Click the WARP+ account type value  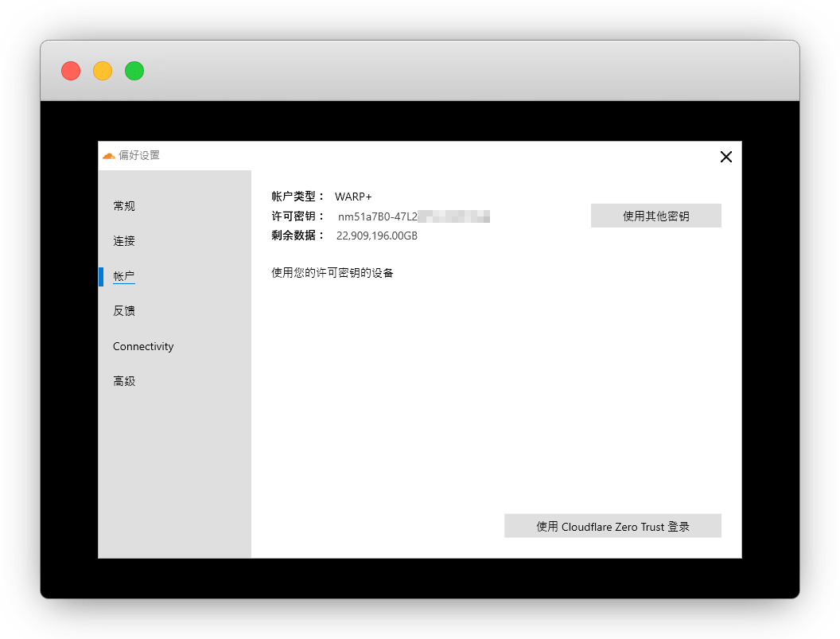pos(353,197)
